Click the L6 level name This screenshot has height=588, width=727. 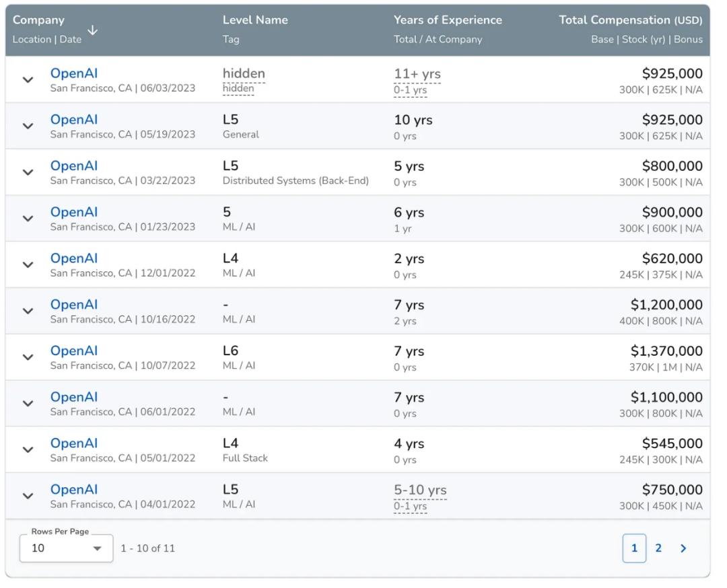click(x=230, y=351)
